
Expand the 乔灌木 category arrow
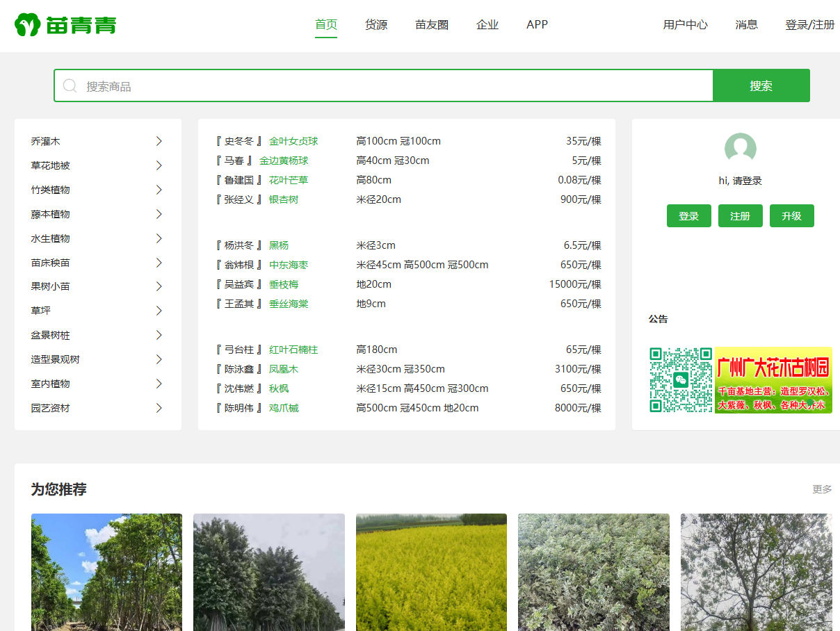pyautogui.click(x=159, y=141)
